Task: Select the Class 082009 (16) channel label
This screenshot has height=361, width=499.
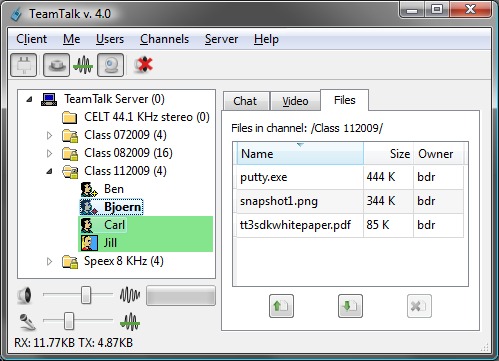Action: (128, 153)
